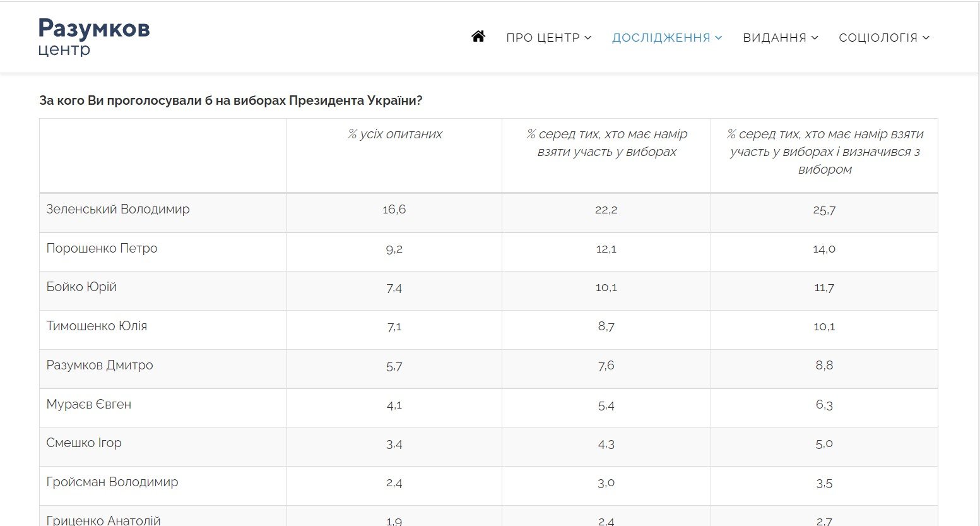Click the chevron next to ВИДАННЯ

[x=815, y=38]
